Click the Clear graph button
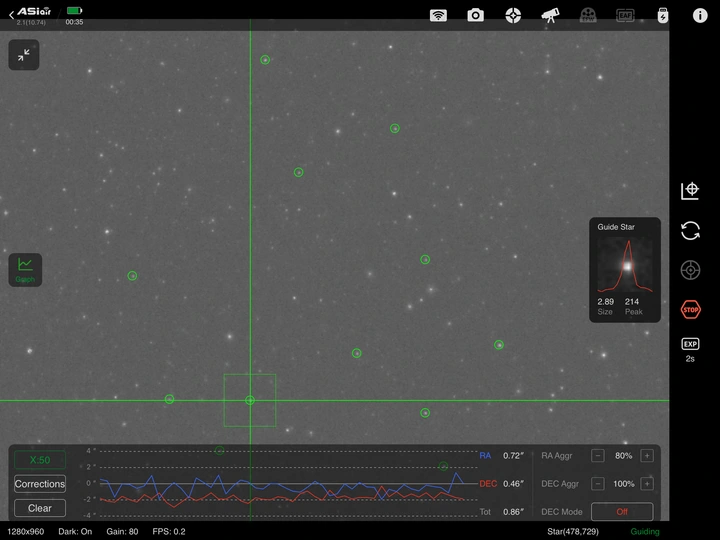The image size is (720, 540). click(40, 508)
